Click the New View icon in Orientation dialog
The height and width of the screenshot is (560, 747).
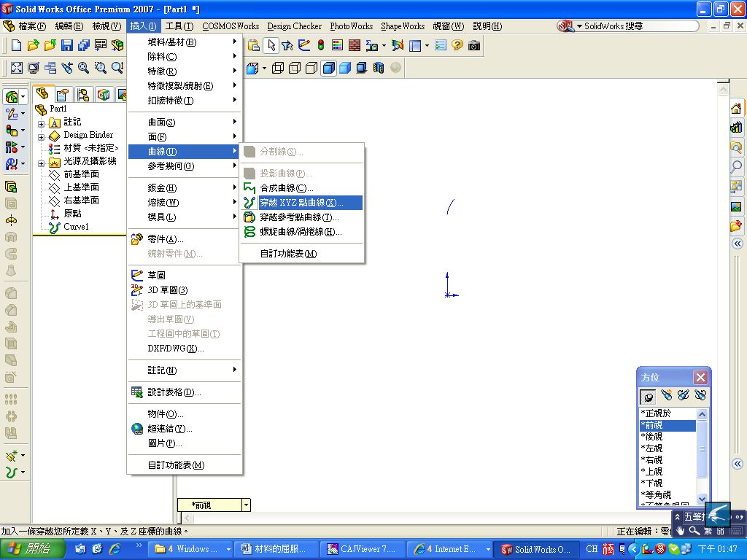tap(667, 395)
